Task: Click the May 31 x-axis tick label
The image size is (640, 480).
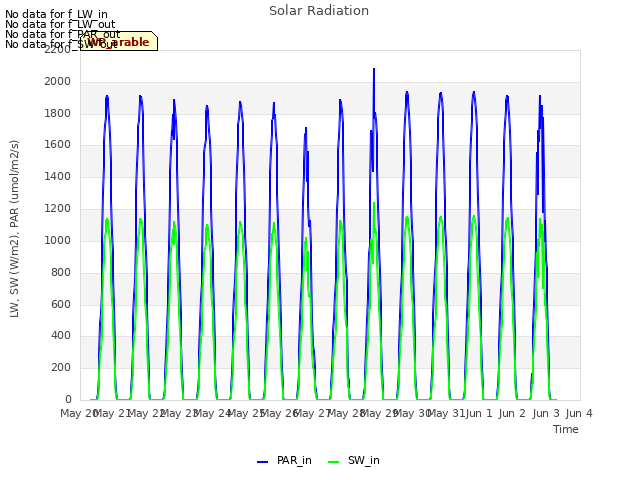Action: point(447,413)
